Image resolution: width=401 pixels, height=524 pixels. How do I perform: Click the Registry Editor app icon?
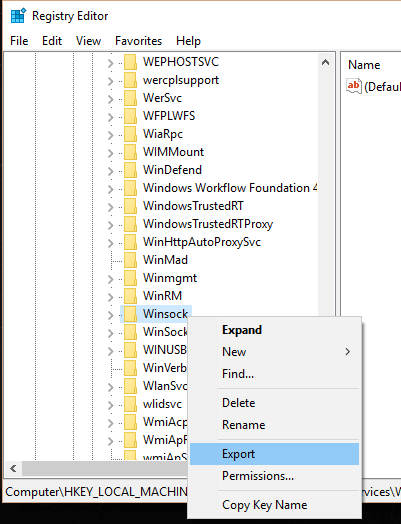pyautogui.click(x=18, y=16)
